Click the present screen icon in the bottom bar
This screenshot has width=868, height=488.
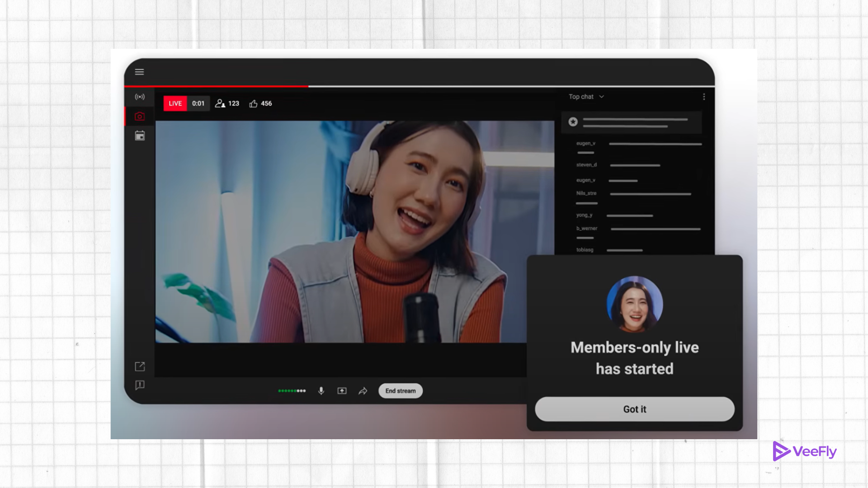[342, 390]
